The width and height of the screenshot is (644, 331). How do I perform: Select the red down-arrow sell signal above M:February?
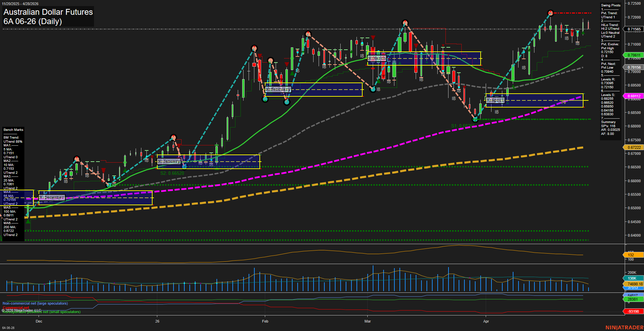point(287,64)
